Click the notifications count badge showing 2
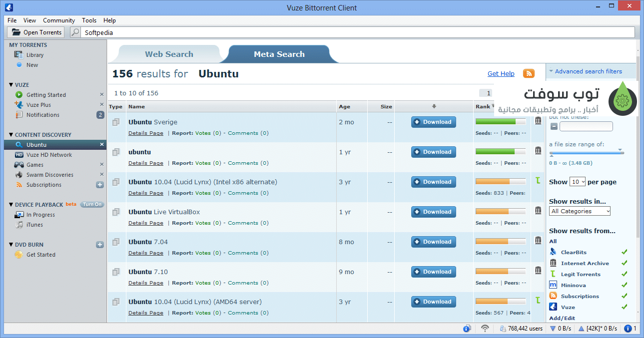The height and width of the screenshot is (338, 644). [x=100, y=115]
